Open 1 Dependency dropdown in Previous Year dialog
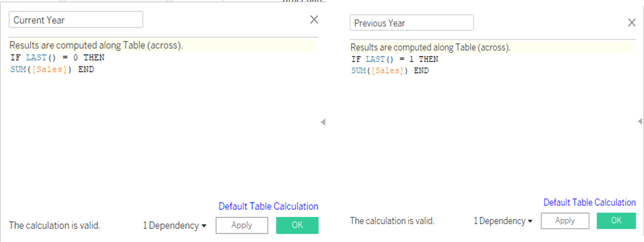 pos(503,221)
